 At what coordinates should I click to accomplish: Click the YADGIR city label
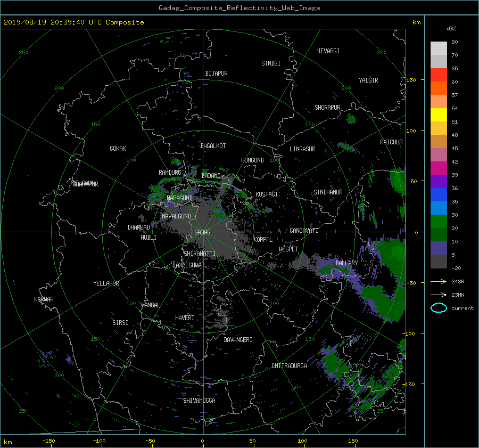click(x=368, y=80)
